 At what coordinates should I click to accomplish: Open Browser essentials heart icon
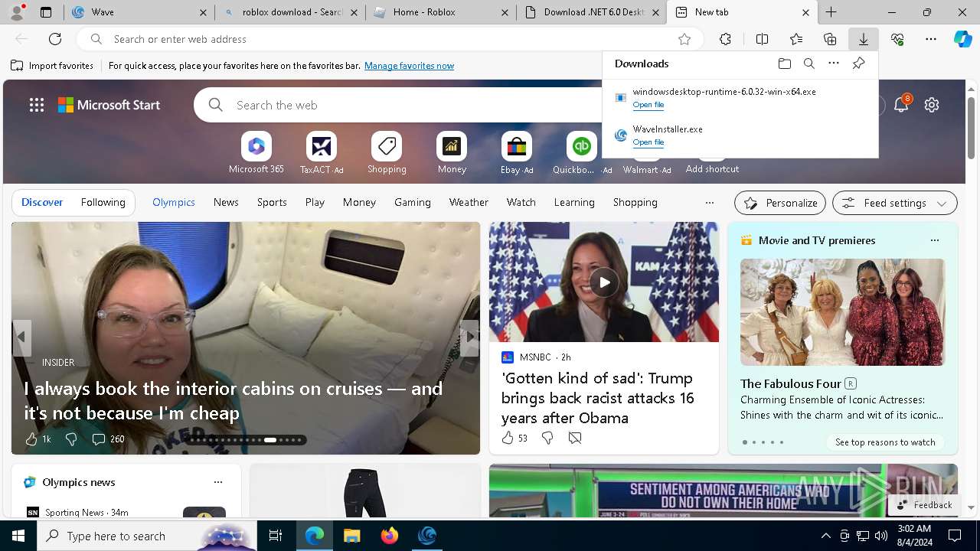coord(897,39)
